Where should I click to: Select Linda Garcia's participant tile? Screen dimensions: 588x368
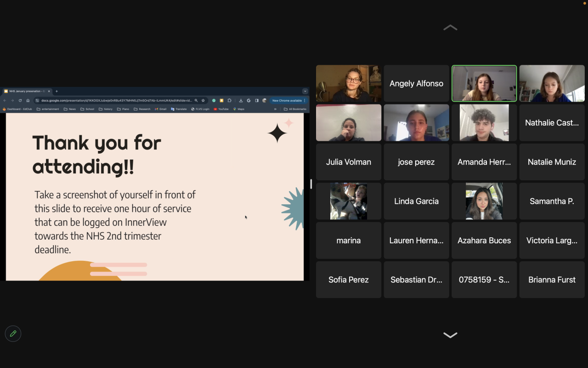tap(417, 201)
